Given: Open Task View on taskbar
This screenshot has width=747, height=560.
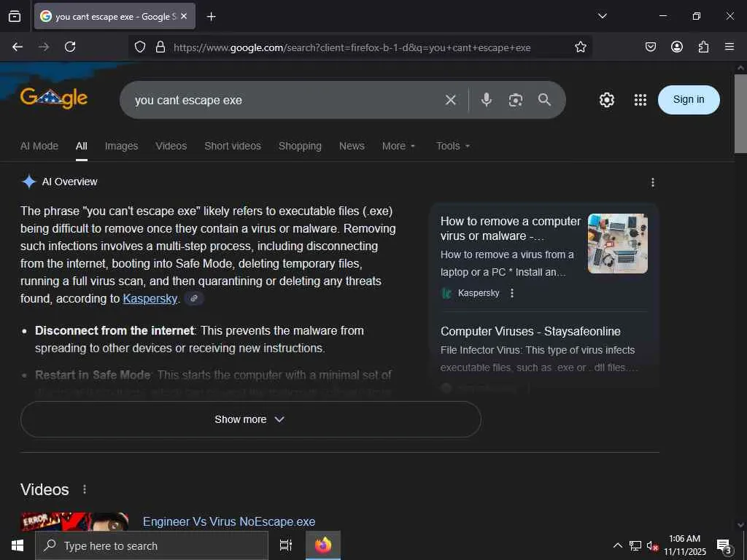Looking at the screenshot, I should [x=285, y=545].
